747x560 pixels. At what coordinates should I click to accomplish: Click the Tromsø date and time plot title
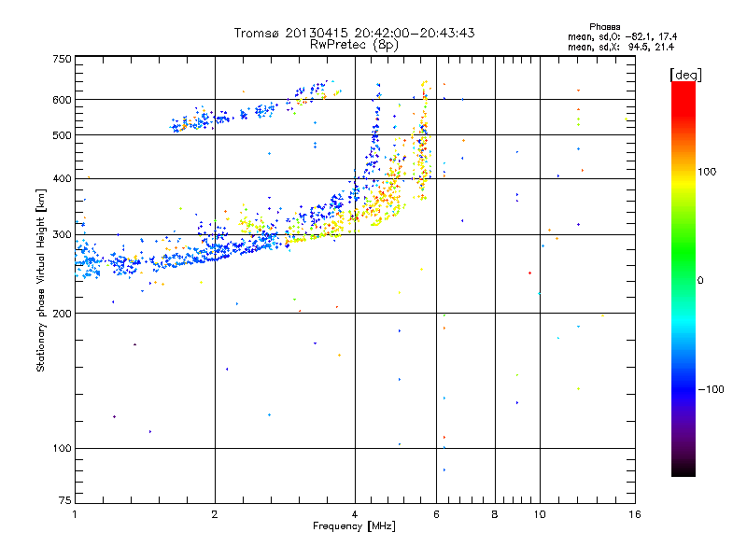pos(354,33)
